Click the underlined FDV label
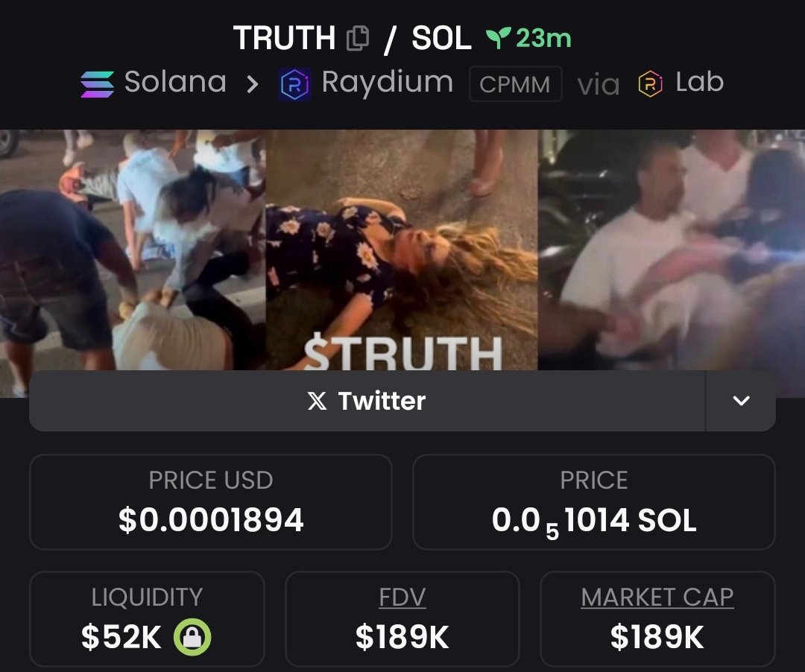The image size is (805, 672). pyautogui.click(x=402, y=597)
